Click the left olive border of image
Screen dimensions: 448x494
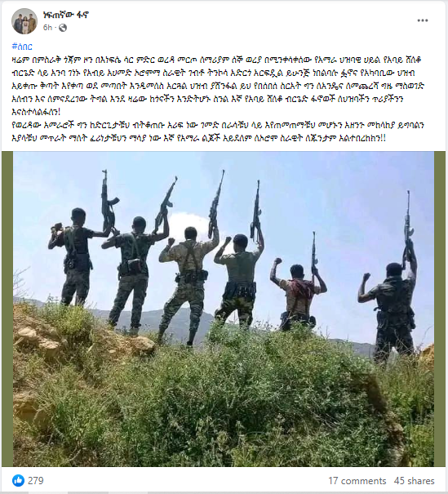pyautogui.click(x=7, y=309)
